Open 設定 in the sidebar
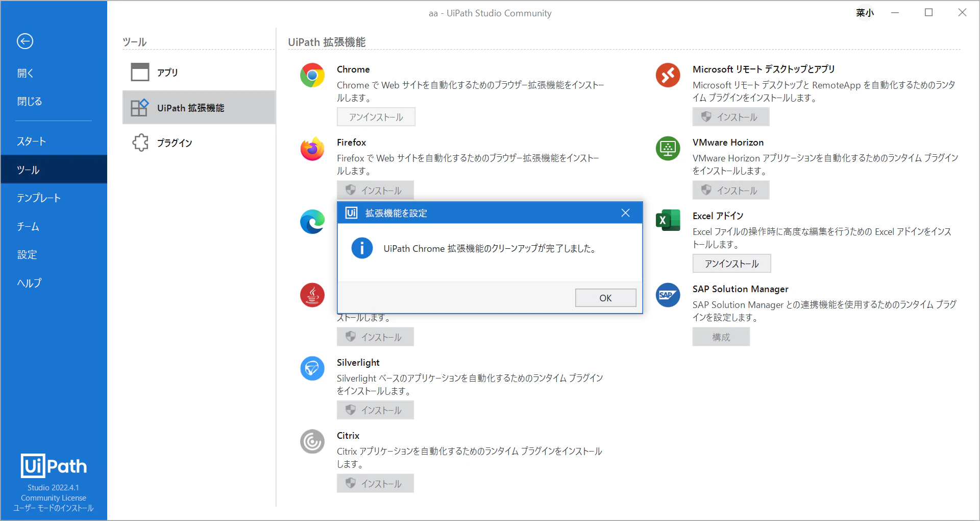The width and height of the screenshot is (980, 521). pos(54,254)
